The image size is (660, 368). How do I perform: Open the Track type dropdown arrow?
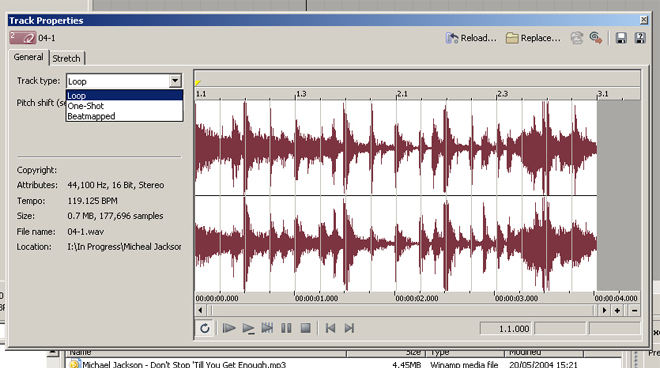tap(175, 81)
